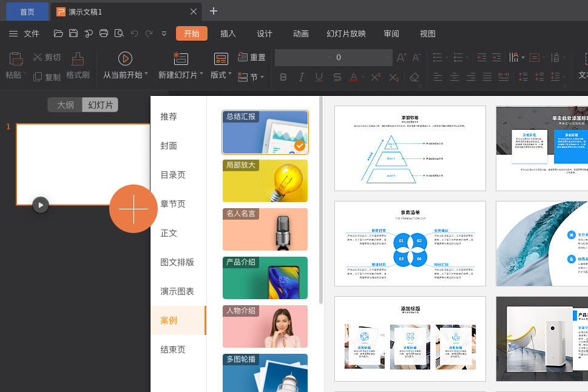Align text left
The width and height of the screenshot is (588, 392).
[438, 77]
